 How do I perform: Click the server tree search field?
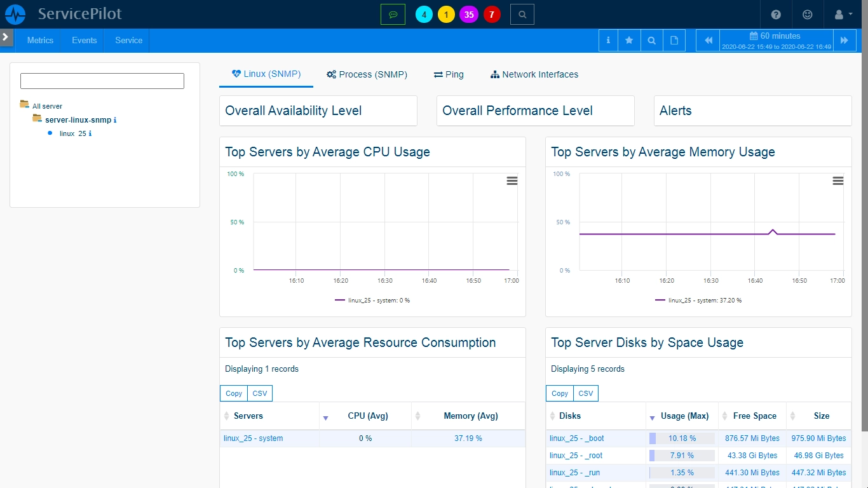click(x=102, y=81)
